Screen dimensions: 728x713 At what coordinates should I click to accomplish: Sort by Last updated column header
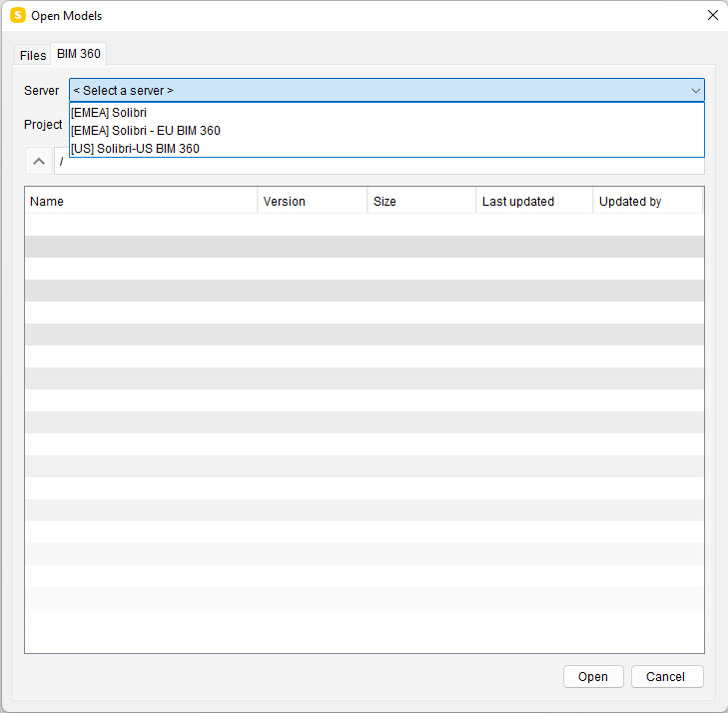(x=534, y=201)
